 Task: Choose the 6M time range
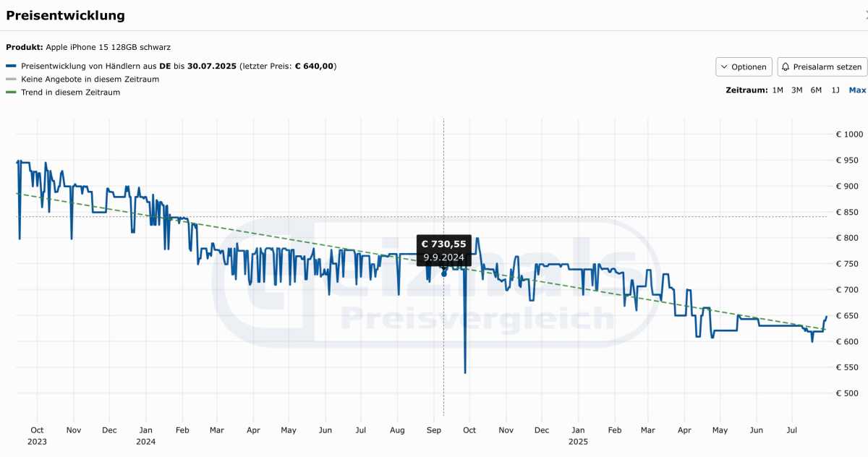816,90
